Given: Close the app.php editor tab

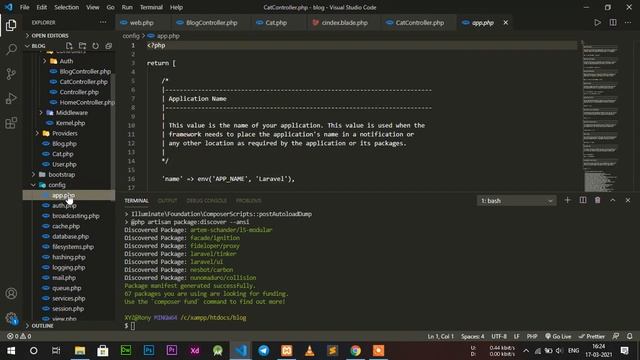Looking at the screenshot, I should click(x=506, y=22).
